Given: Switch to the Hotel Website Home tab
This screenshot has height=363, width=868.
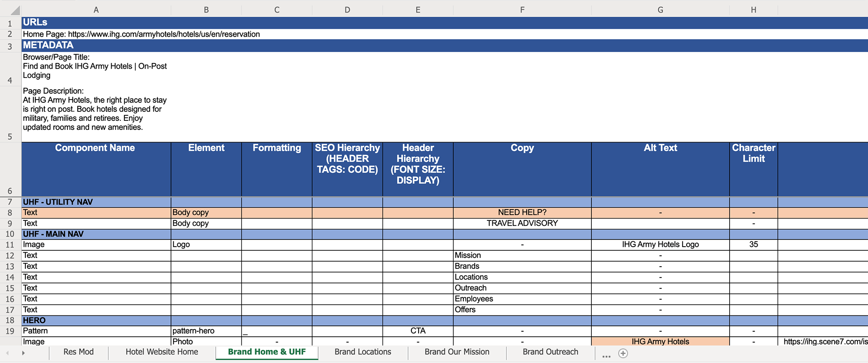Looking at the screenshot, I should (x=162, y=352).
